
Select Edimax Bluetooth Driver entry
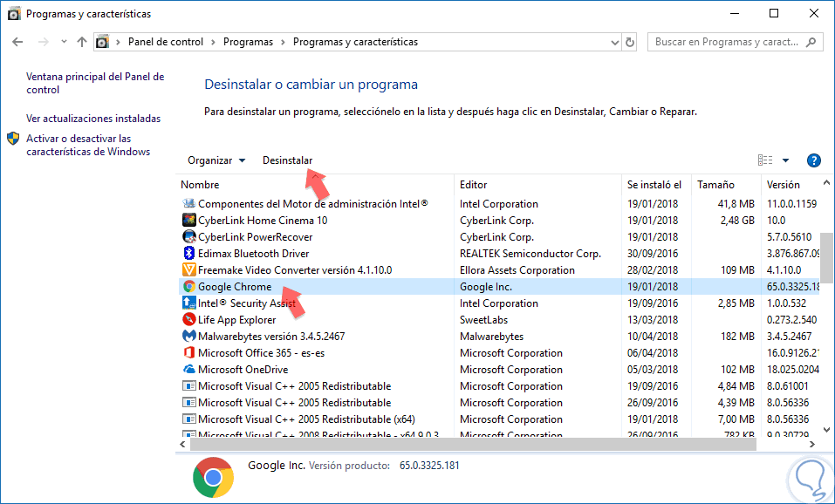[254, 254]
